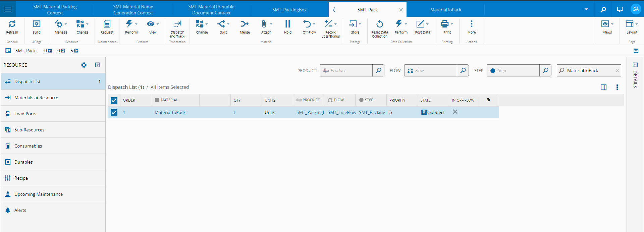Click Reset Data Collection icon
Viewport: 644px width, 232px height.
tap(379, 24)
